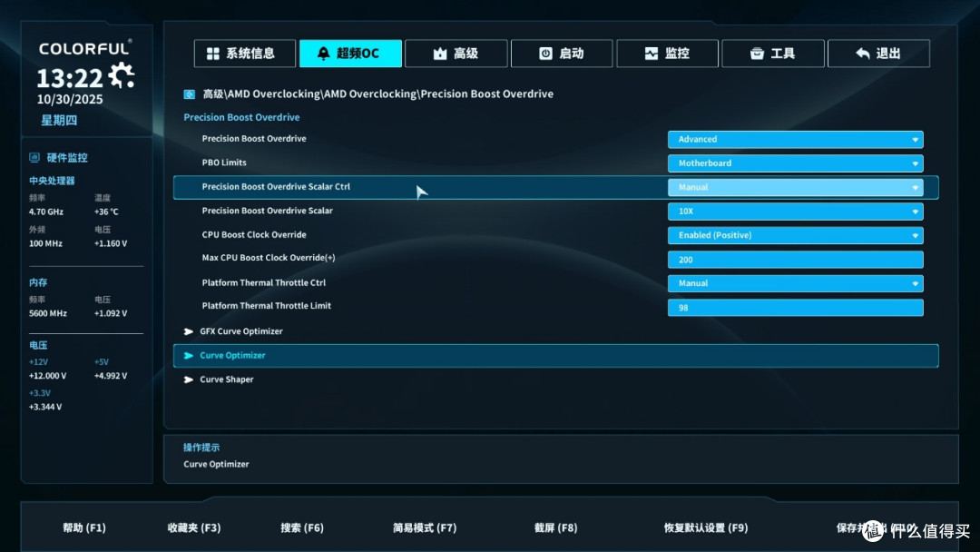The image size is (980, 552).
Task: Switch to 简易模式 (F7)
Action: click(x=425, y=527)
